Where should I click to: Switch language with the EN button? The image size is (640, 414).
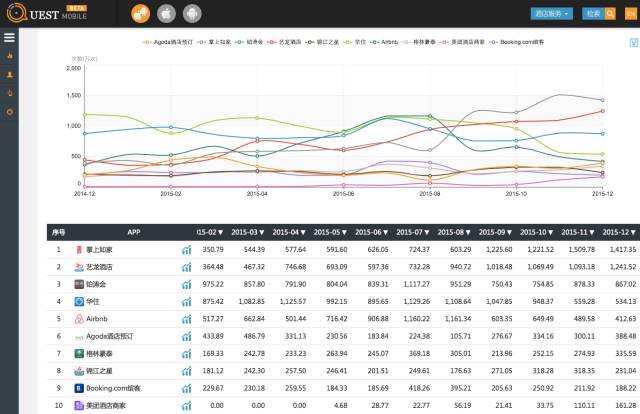tap(631, 13)
